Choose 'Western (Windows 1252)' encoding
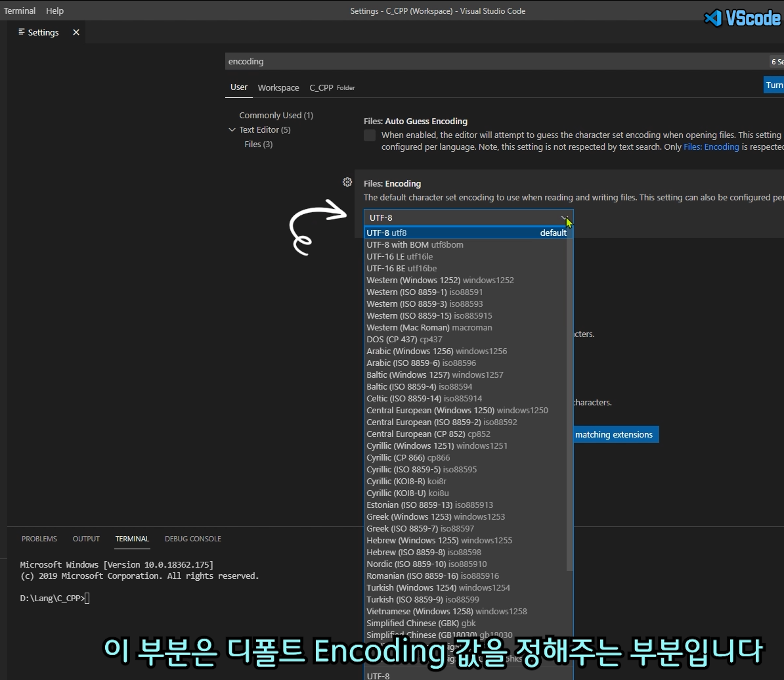784x680 pixels. (466, 280)
